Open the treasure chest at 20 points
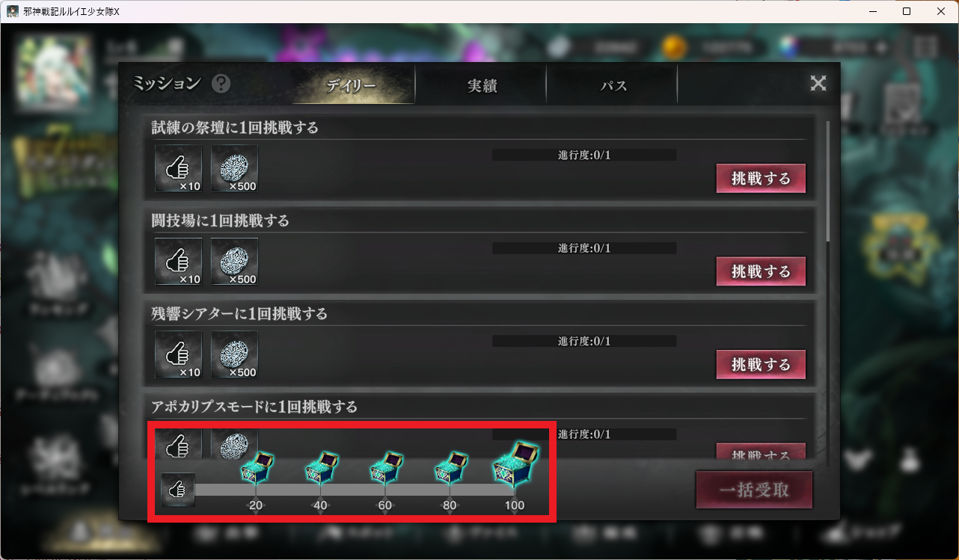This screenshot has width=959, height=560. (256, 469)
